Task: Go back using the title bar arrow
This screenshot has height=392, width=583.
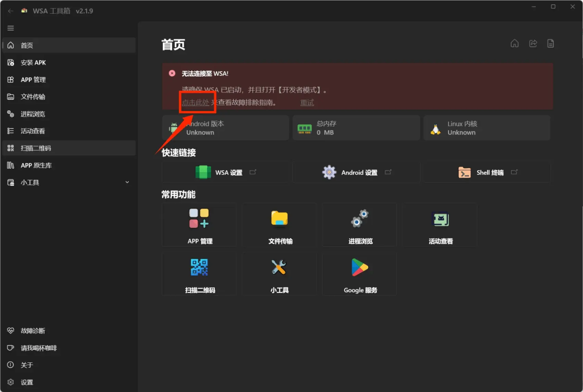Action: (11, 11)
